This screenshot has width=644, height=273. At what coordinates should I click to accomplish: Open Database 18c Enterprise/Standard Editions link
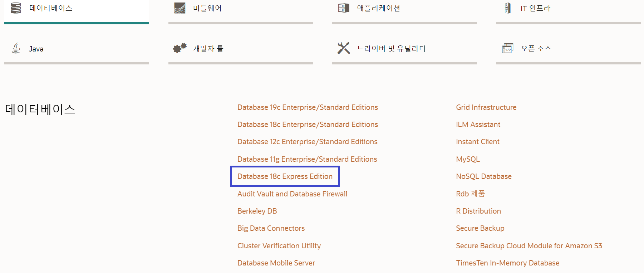point(308,125)
